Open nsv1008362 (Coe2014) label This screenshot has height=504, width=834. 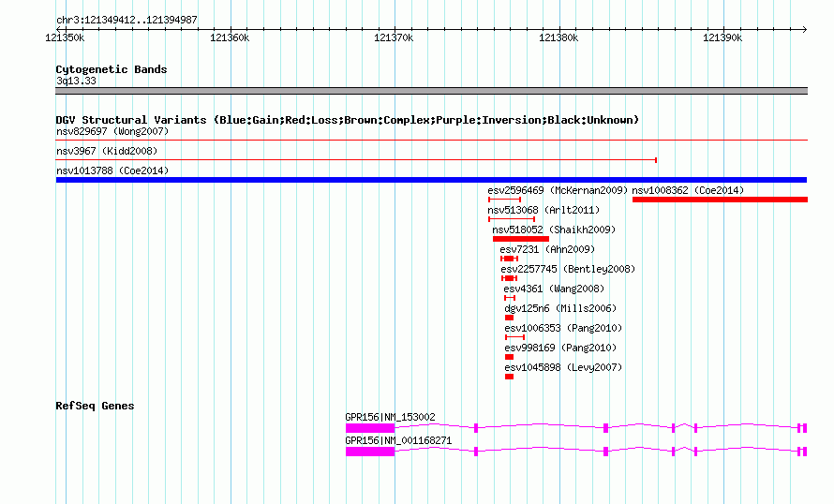(688, 190)
